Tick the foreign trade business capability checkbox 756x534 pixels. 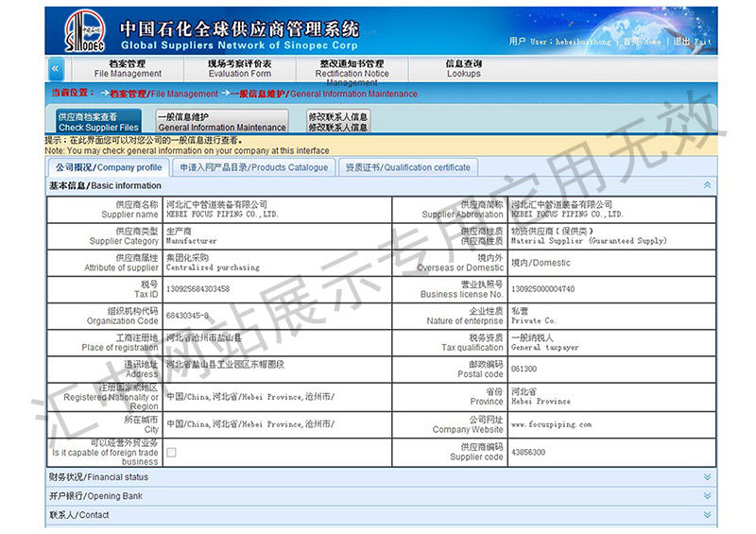coord(171,453)
